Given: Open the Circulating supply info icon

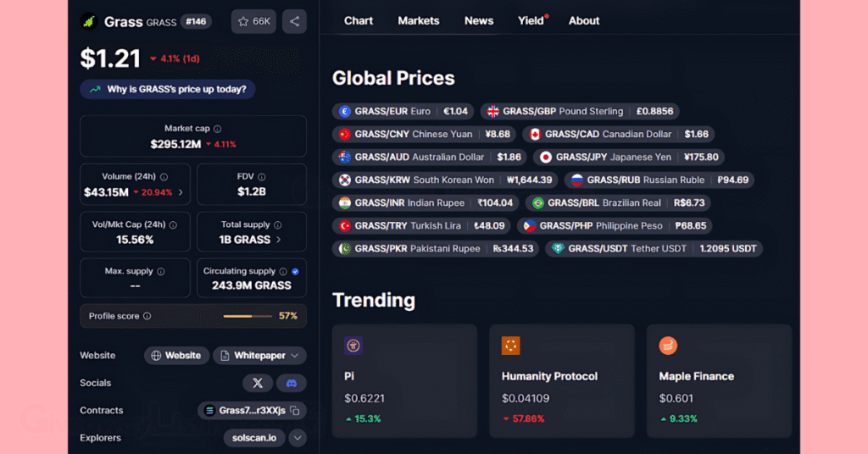Looking at the screenshot, I should pos(283,272).
